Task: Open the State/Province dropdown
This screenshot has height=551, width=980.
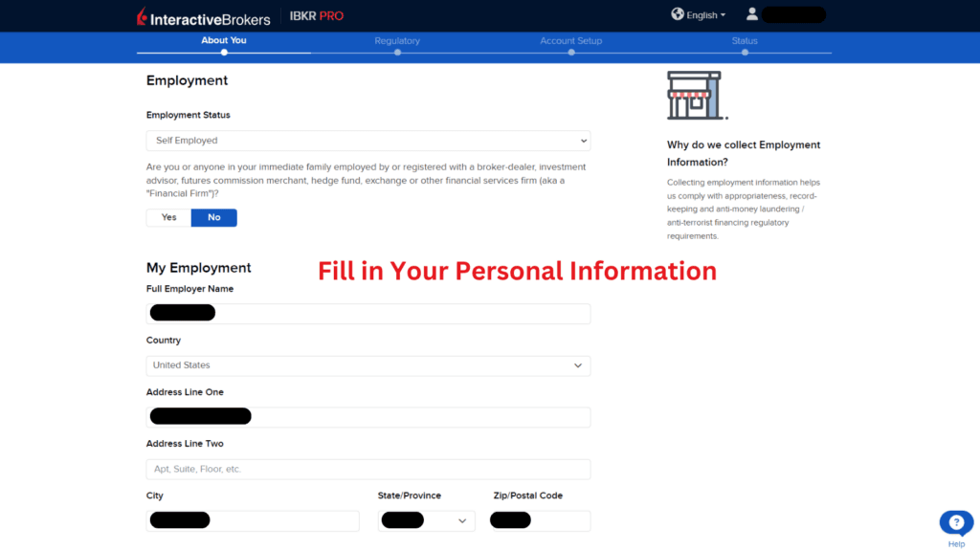Action: click(x=426, y=519)
